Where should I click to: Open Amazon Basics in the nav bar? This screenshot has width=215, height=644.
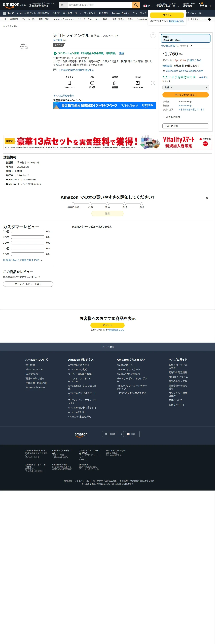click(120, 13)
